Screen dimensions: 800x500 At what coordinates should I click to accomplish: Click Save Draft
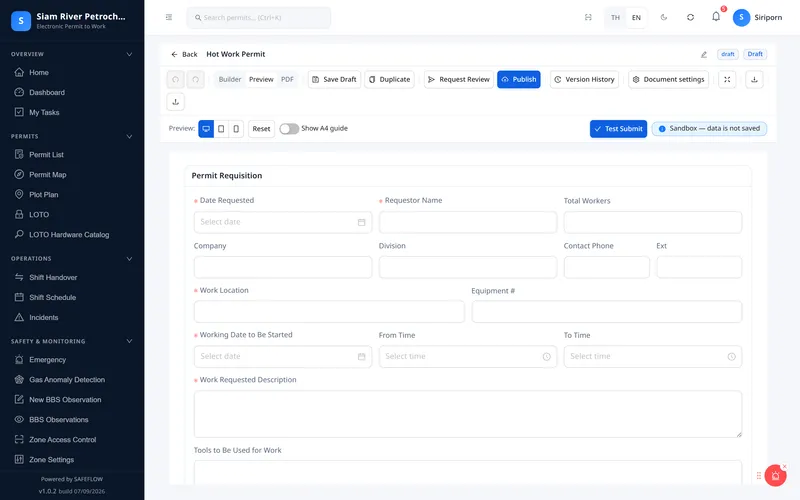(x=334, y=80)
